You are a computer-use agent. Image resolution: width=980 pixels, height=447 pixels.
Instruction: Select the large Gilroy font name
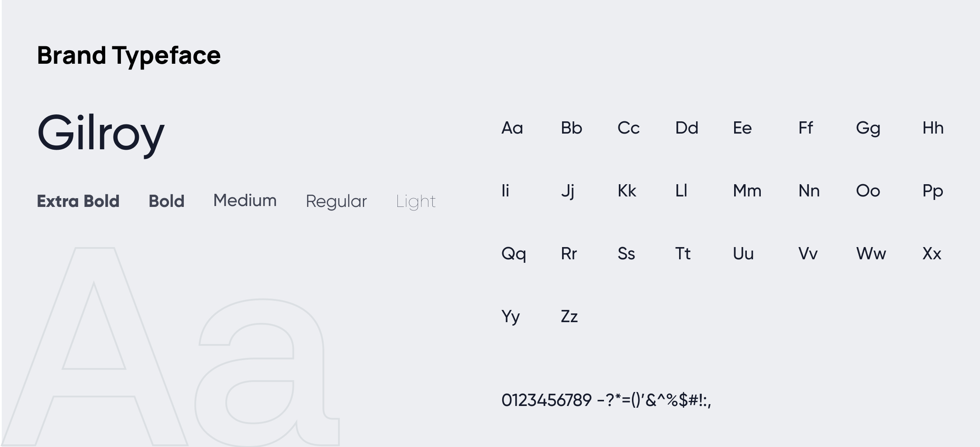click(x=101, y=134)
